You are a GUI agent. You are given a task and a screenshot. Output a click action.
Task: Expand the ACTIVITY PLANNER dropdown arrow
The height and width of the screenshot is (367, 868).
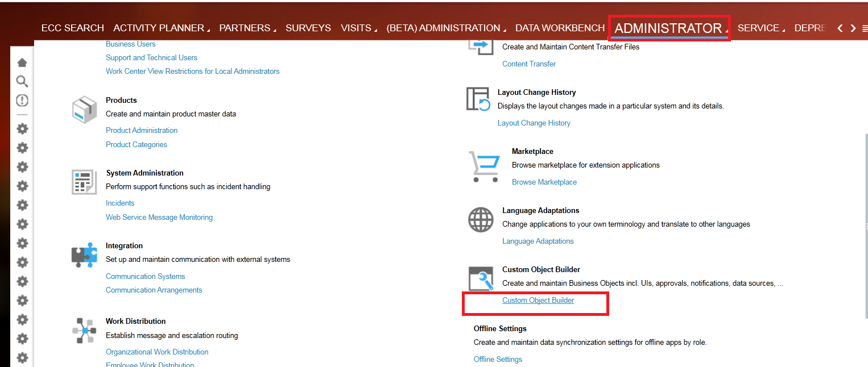[208, 30]
